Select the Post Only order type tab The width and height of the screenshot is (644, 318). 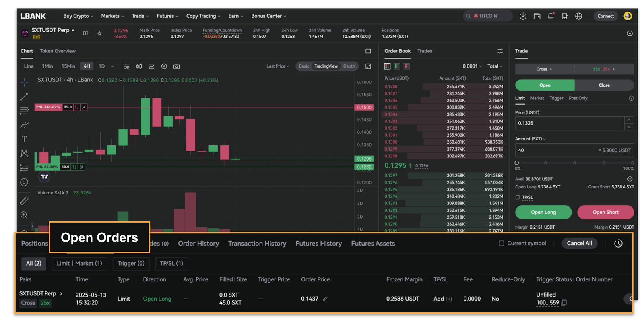coord(578,98)
